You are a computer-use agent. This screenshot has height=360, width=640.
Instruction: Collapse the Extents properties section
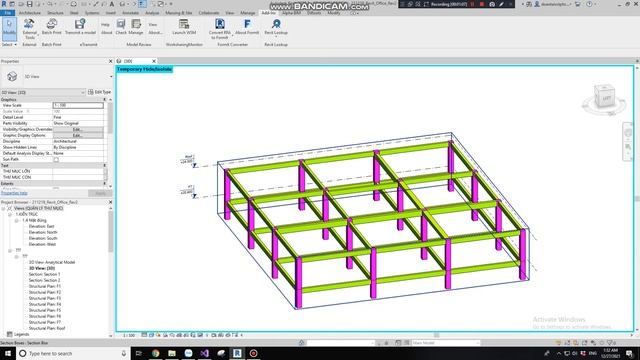[x=104, y=184]
